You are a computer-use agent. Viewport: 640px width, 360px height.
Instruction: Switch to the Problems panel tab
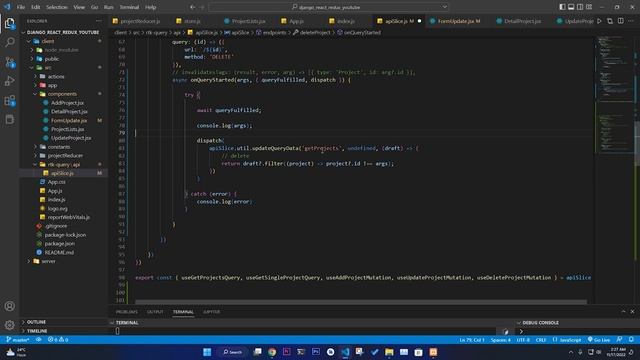[x=127, y=312]
